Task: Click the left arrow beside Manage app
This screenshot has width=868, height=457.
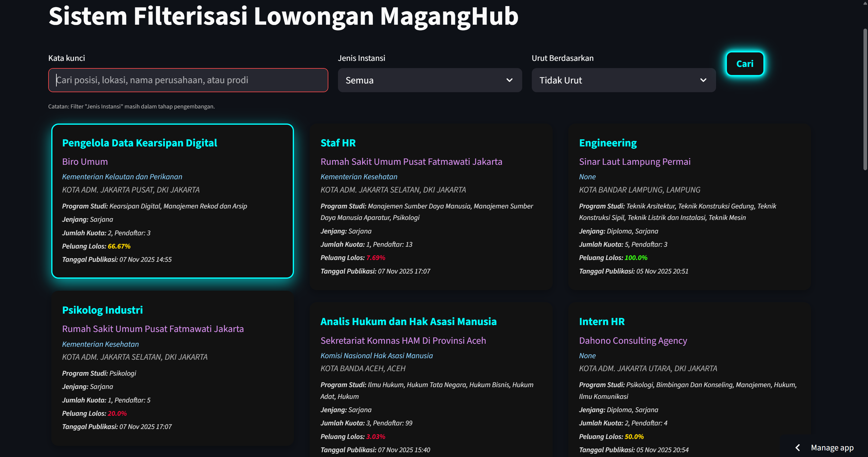Action: click(797, 447)
